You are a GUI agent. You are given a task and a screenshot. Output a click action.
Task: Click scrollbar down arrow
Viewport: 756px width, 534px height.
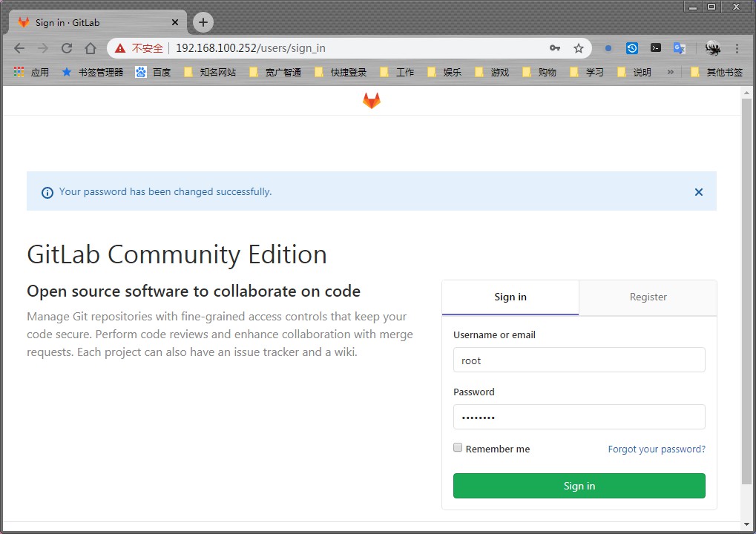746,524
